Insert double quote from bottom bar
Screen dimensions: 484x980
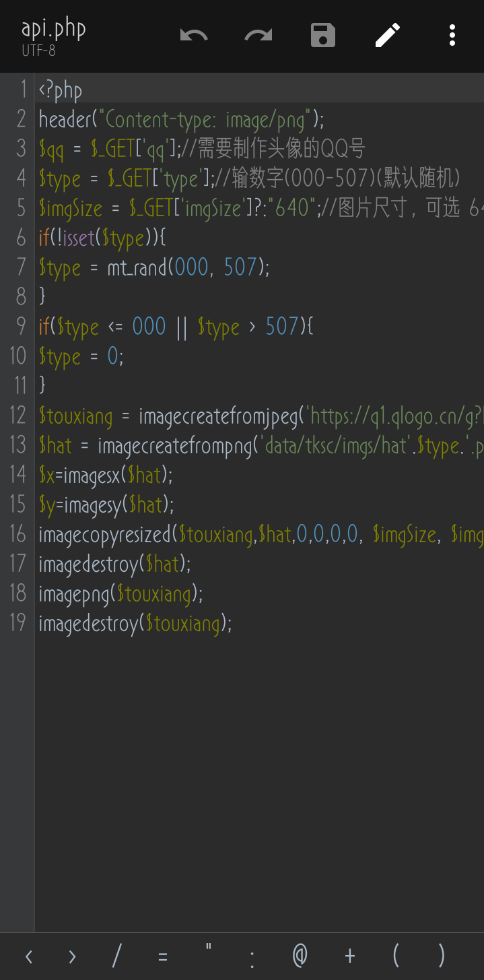tap(208, 956)
